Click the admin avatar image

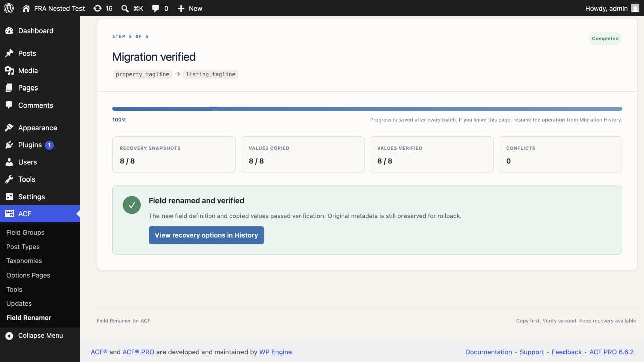tap(635, 8)
